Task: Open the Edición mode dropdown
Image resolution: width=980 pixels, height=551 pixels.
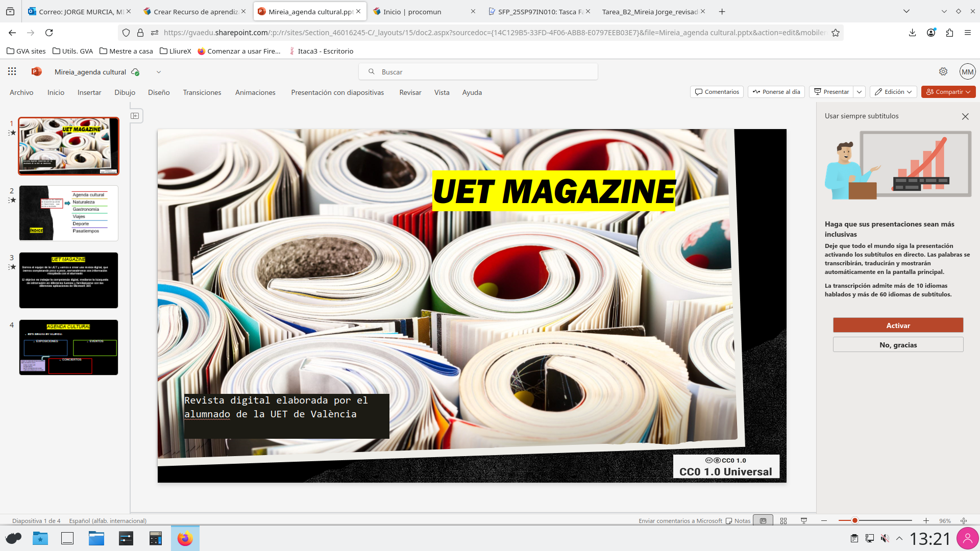Action: pos(893,92)
